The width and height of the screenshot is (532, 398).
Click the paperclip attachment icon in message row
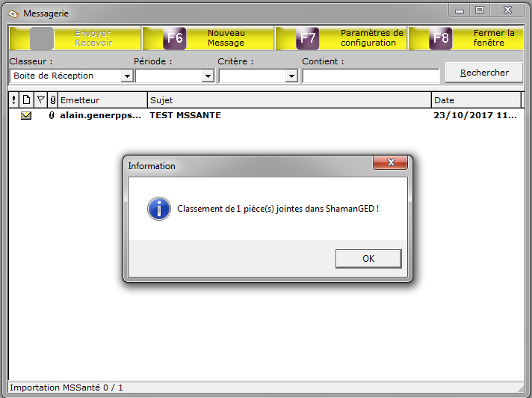[52, 115]
